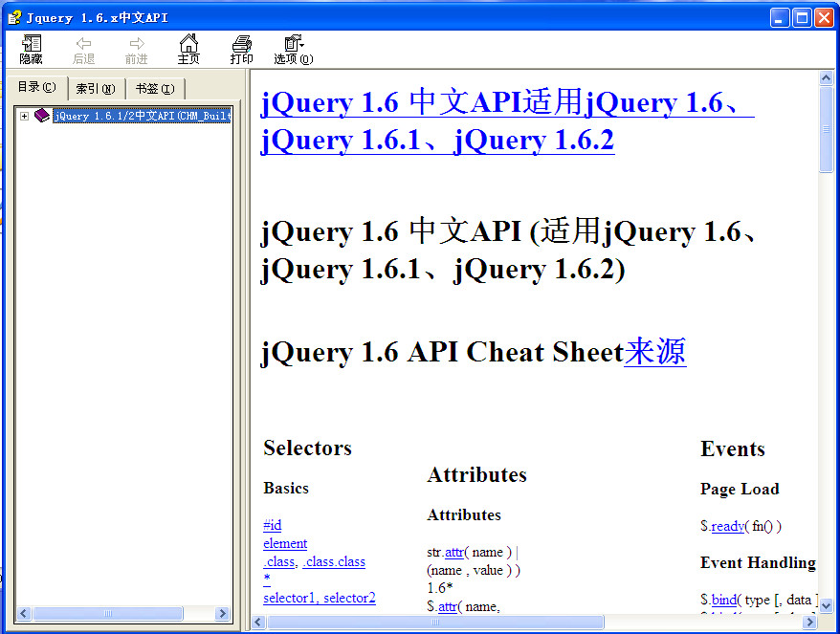Open the .class.class selector link
Viewport: 840px width, 634px height.
(334, 561)
